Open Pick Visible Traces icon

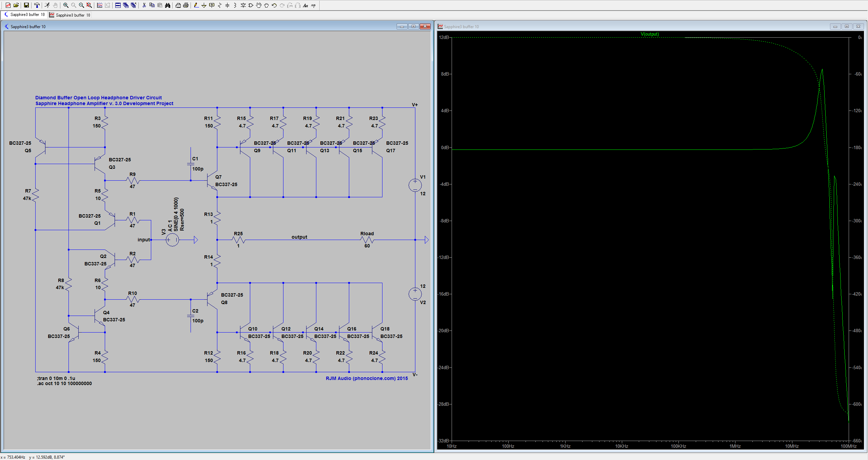[100, 5]
